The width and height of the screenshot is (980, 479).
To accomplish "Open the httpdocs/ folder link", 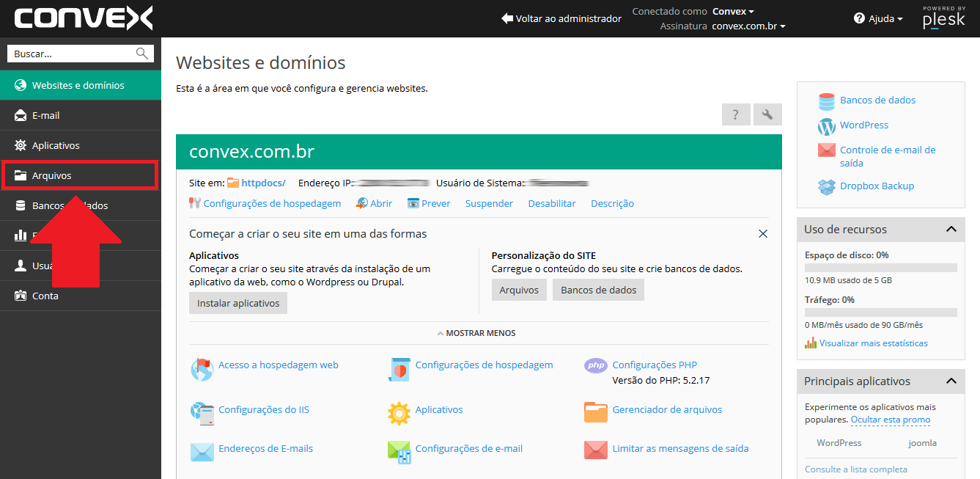I will [x=264, y=183].
